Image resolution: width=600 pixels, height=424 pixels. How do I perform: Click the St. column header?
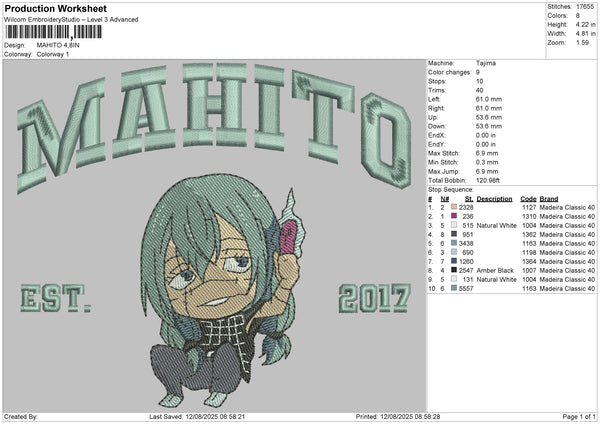pyautogui.click(x=468, y=199)
